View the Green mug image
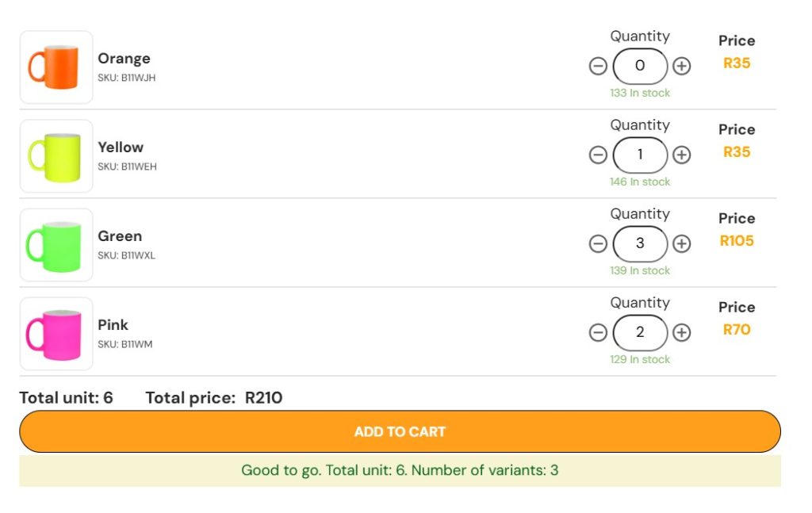 point(56,245)
